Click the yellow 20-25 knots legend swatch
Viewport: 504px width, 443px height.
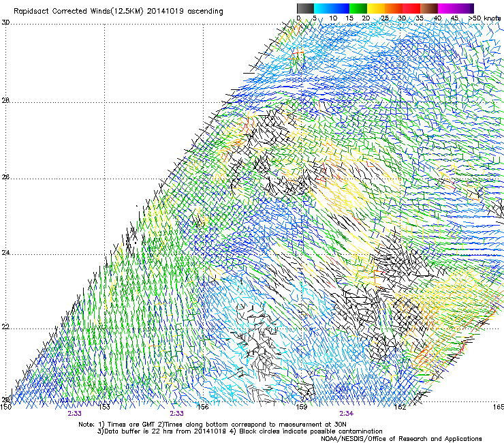[x=376, y=8]
